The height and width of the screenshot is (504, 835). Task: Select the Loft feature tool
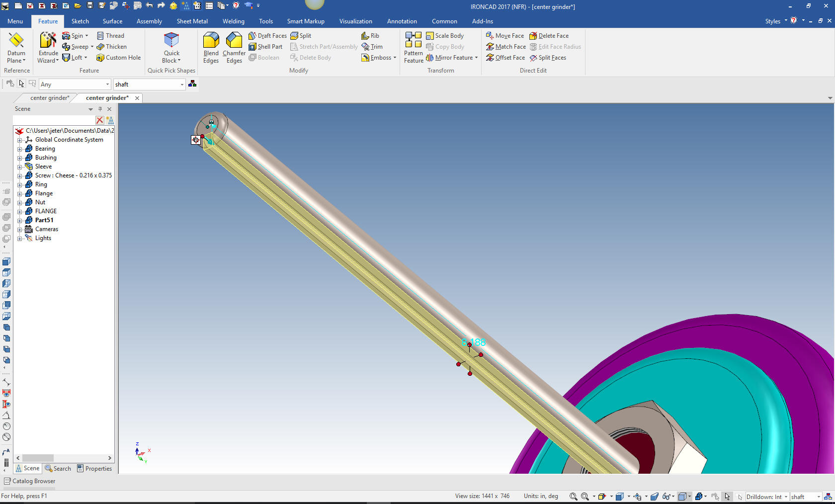pyautogui.click(x=75, y=58)
